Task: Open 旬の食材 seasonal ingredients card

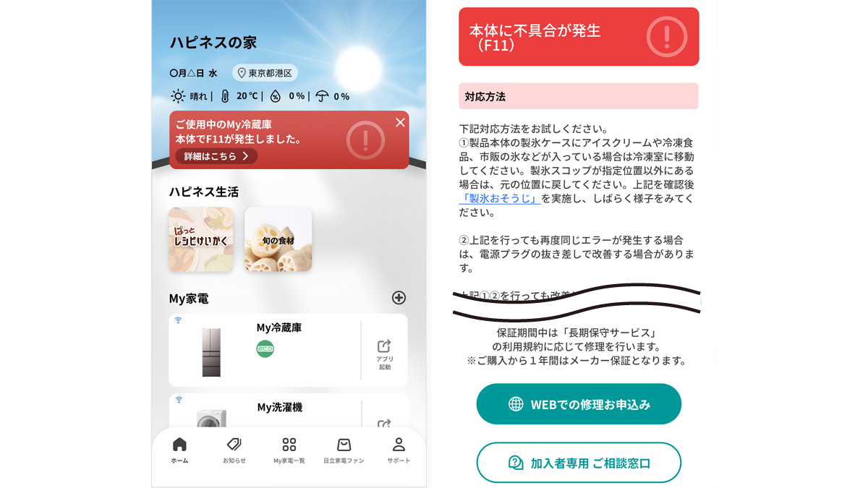Action: [278, 239]
